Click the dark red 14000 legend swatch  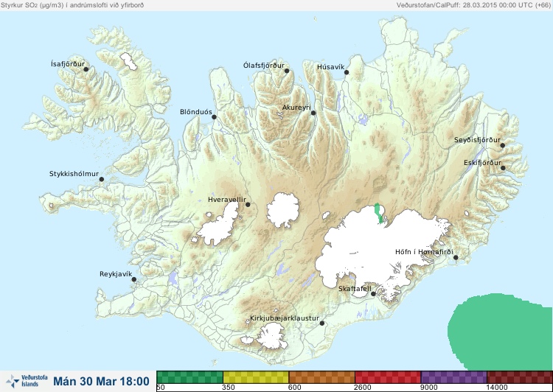point(520,377)
